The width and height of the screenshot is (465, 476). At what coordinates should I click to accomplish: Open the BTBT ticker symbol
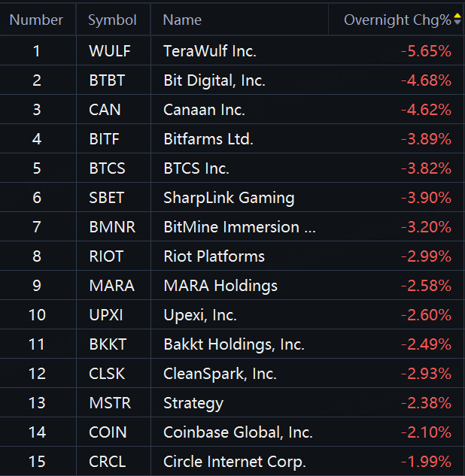tap(107, 80)
